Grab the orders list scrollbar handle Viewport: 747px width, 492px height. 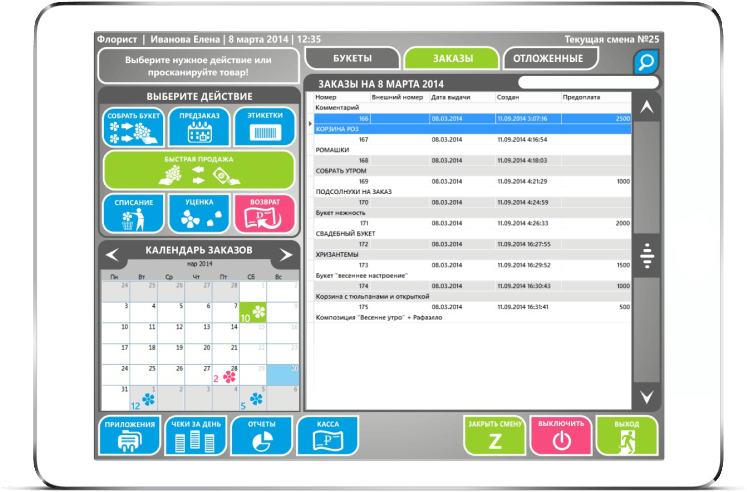pos(646,256)
